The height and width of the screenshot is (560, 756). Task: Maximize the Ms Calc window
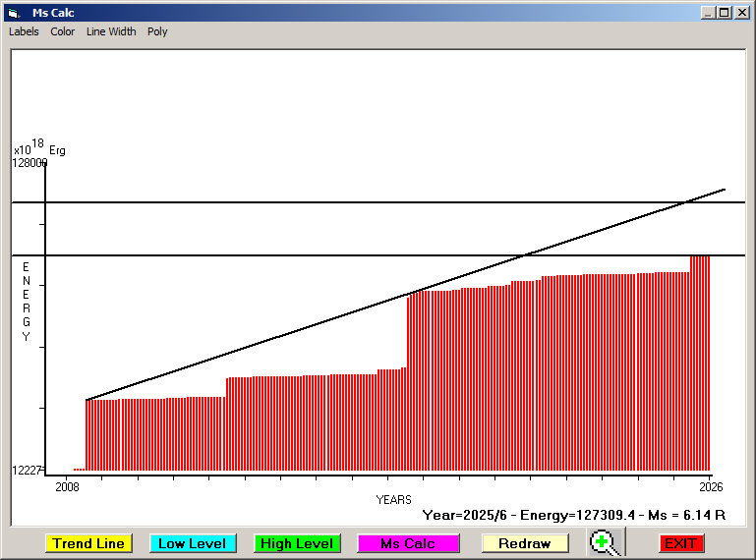click(725, 13)
